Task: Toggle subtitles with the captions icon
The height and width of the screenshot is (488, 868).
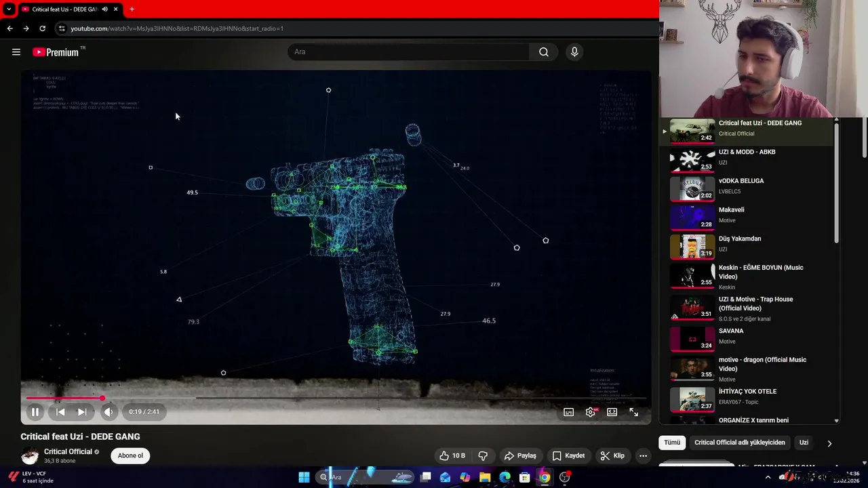Action: pos(569,412)
